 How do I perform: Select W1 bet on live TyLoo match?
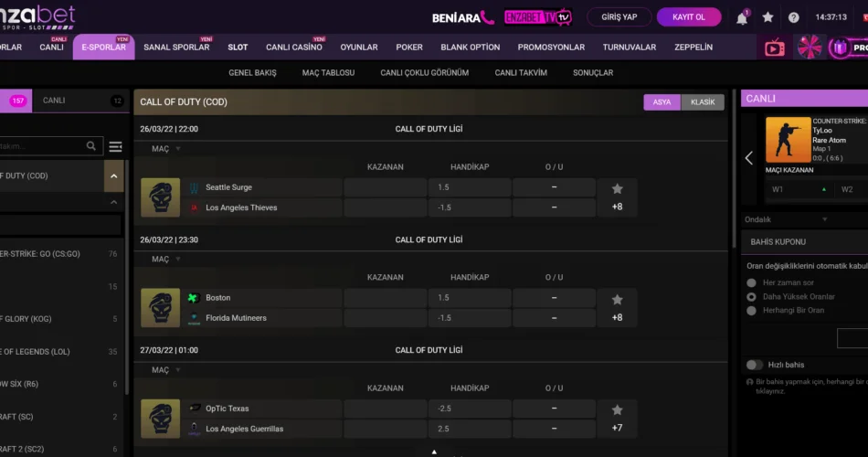pyautogui.click(x=799, y=189)
